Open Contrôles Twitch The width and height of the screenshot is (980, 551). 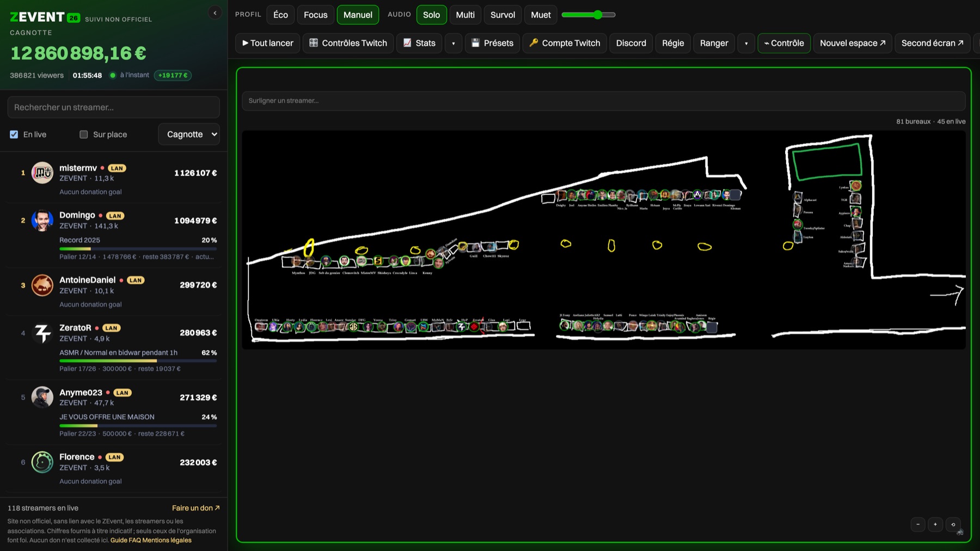coord(348,43)
